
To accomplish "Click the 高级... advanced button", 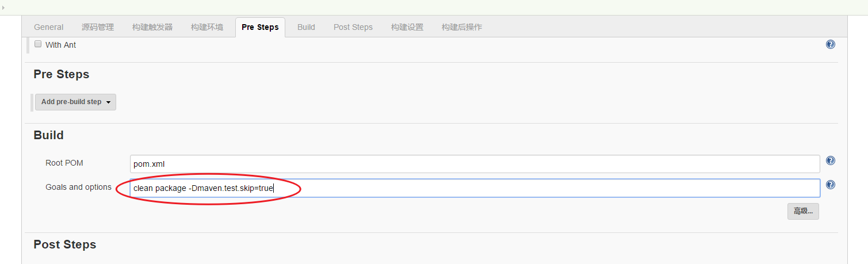I will 803,211.
